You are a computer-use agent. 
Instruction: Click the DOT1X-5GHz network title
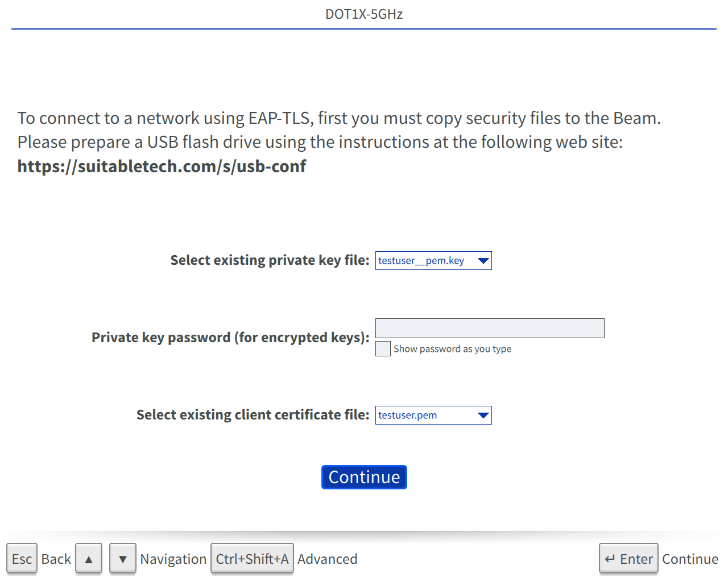364,14
